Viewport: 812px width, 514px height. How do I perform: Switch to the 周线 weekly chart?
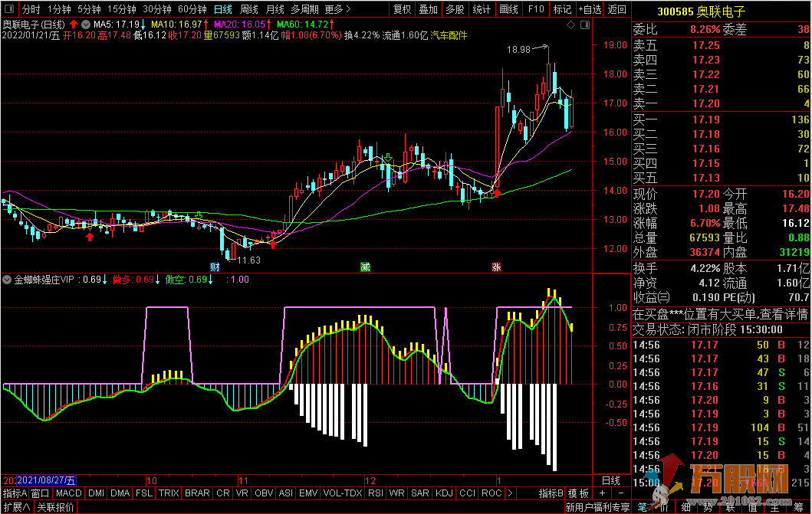249,9
